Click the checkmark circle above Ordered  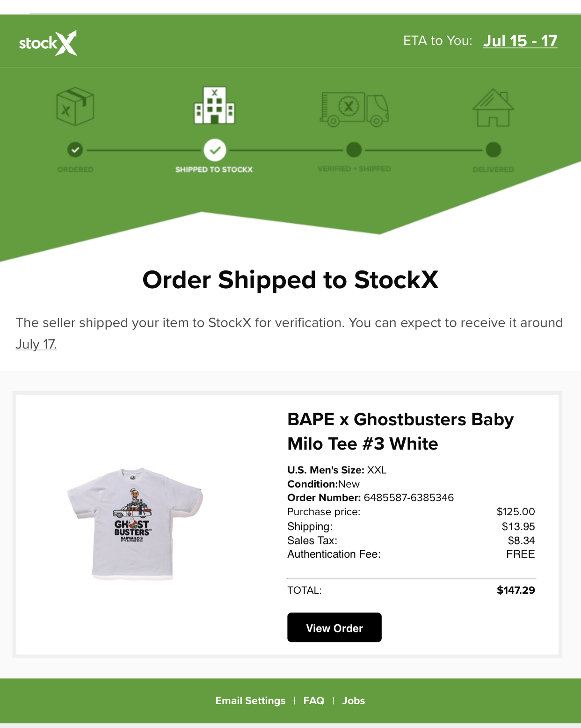[x=75, y=150]
